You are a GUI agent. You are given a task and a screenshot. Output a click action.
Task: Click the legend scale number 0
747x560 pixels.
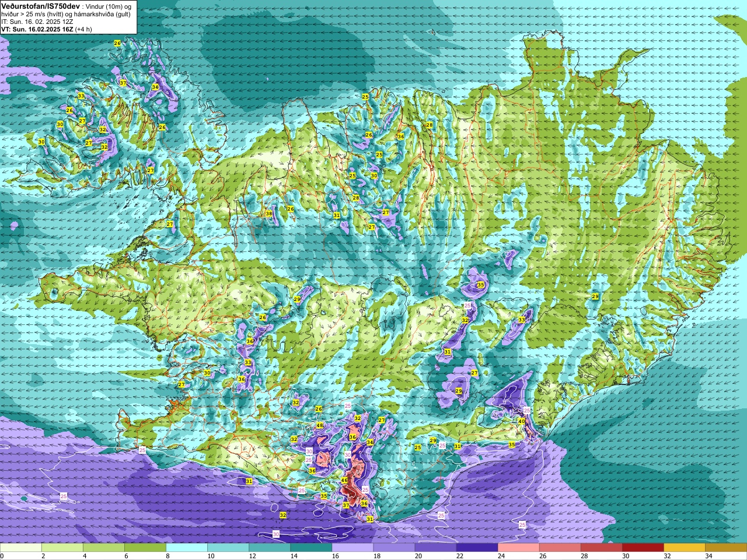point(2,556)
